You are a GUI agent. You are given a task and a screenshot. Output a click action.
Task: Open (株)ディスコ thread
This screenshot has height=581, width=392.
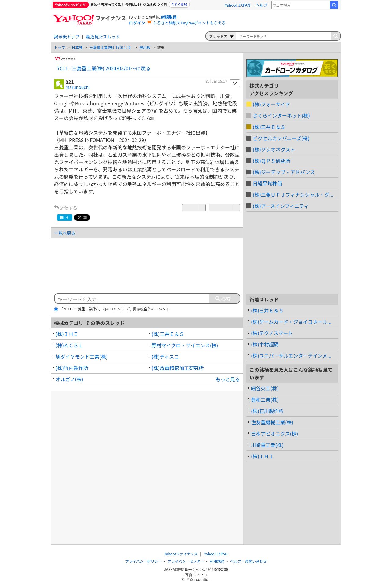tap(165, 357)
